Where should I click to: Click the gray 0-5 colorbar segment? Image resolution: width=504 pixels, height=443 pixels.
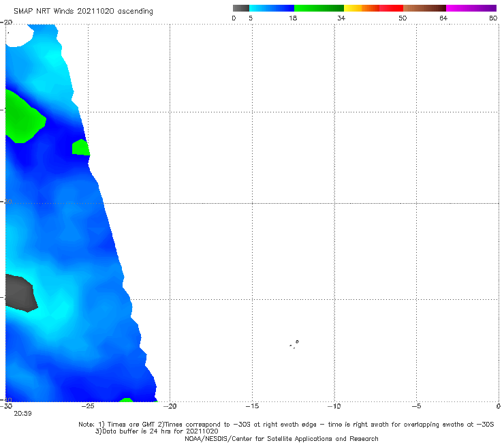point(241,8)
